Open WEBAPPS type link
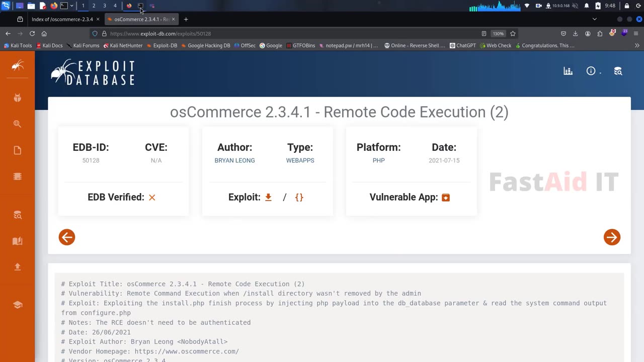 coord(300,160)
